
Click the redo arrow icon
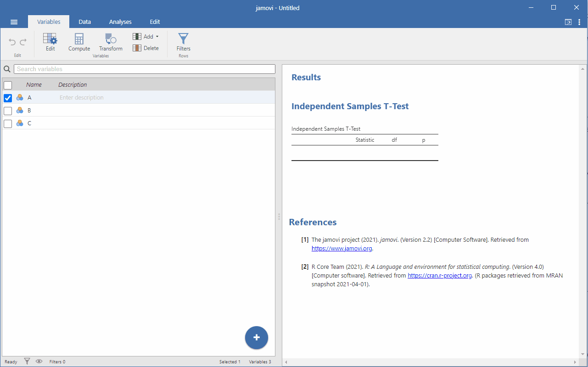[x=23, y=42]
